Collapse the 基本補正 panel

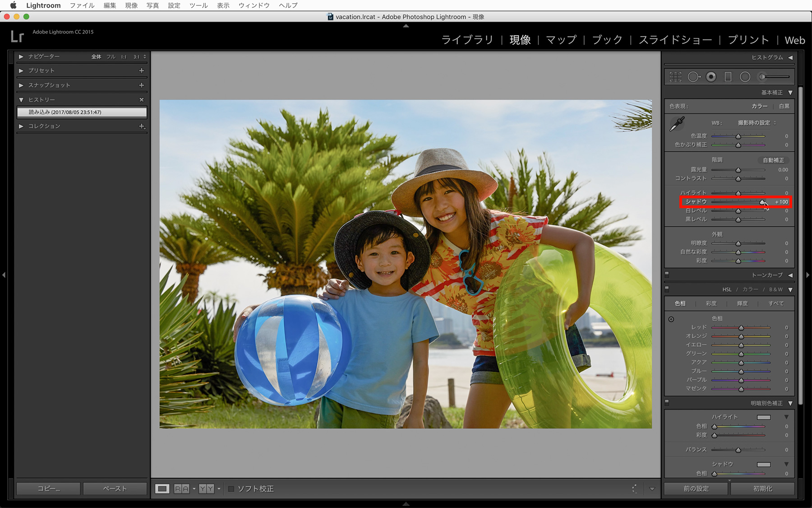click(790, 93)
